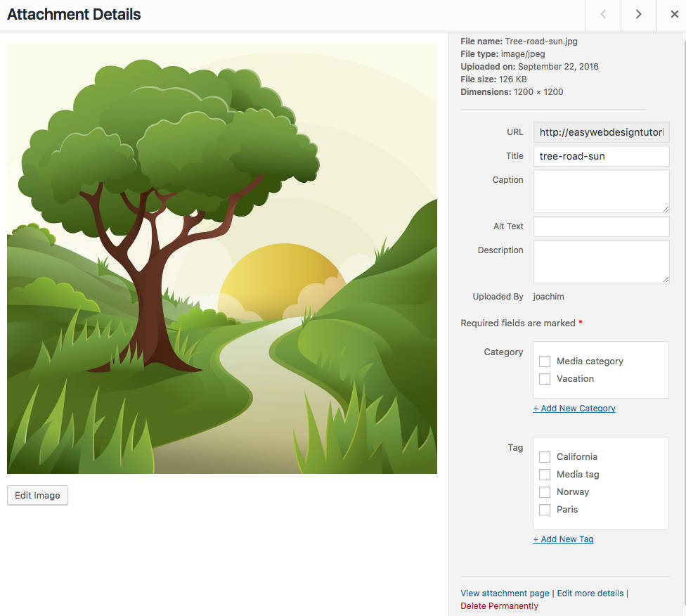Image resolution: width=686 pixels, height=616 pixels.
Task: Expand the Add New Category form
Action: click(574, 409)
